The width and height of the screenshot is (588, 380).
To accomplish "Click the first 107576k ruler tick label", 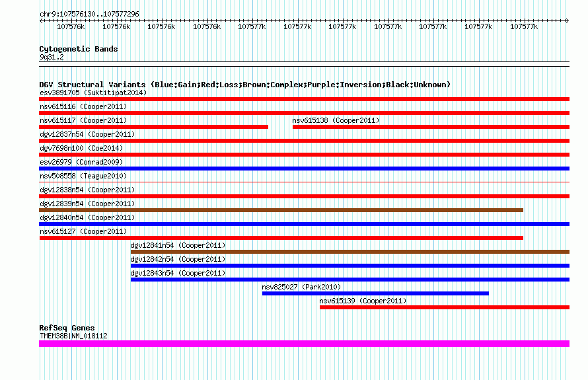I will pyautogui.click(x=71, y=26).
